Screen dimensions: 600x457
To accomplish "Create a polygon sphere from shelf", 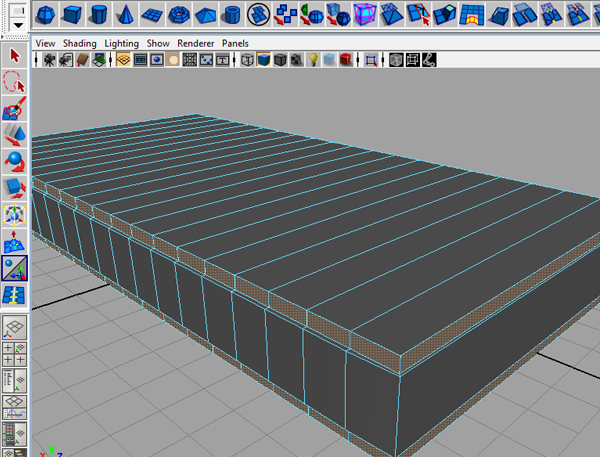I will pyautogui.click(x=45, y=14).
